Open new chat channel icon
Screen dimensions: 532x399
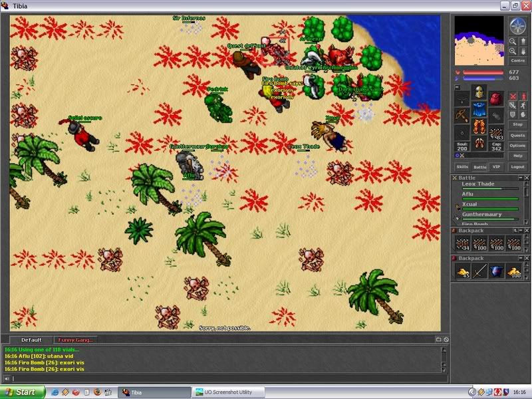[438, 339]
